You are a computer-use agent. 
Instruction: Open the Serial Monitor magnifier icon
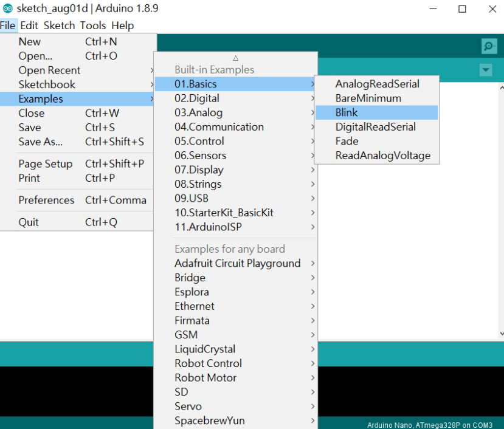[x=489, y=46]
